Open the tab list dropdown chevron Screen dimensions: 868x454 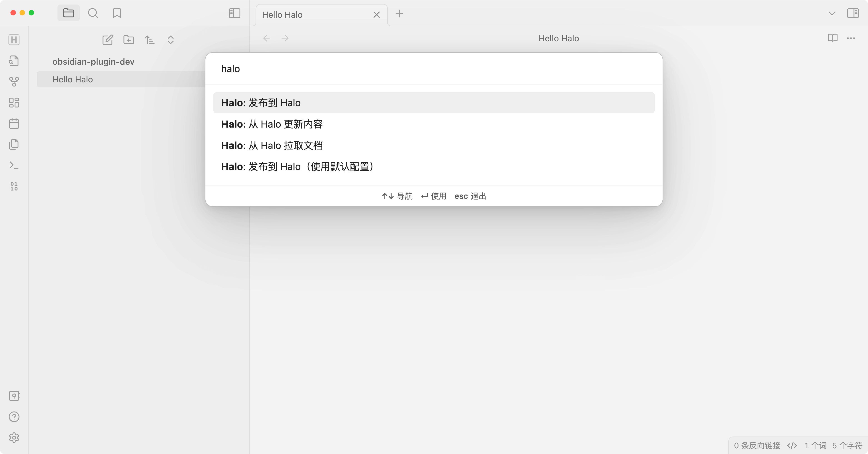point(832,13)
